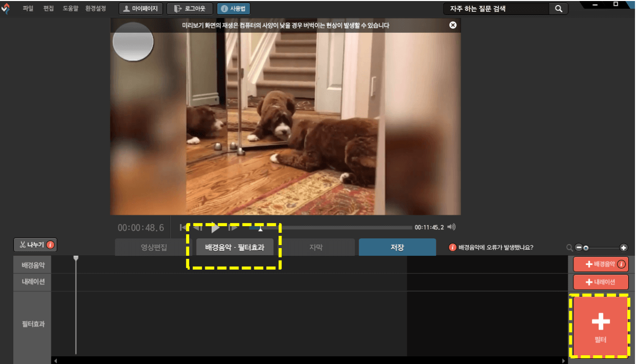The image size is (636, 364).
Task: Step back one frame
Action: point(197,227)
